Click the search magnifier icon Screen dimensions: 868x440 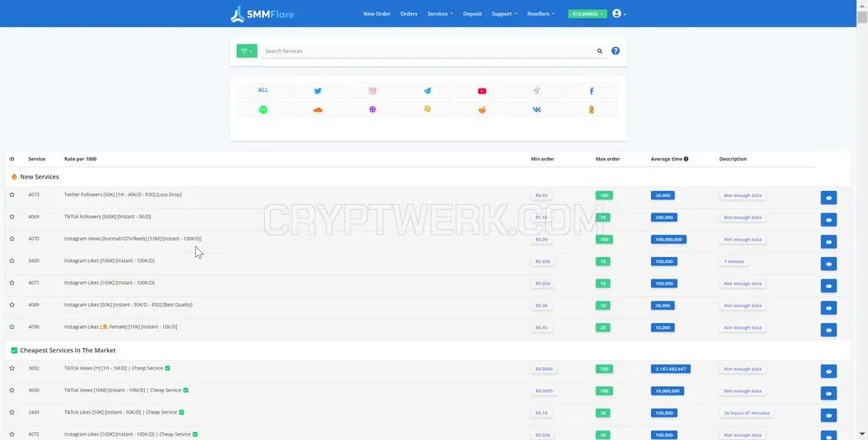pos(600,51)
